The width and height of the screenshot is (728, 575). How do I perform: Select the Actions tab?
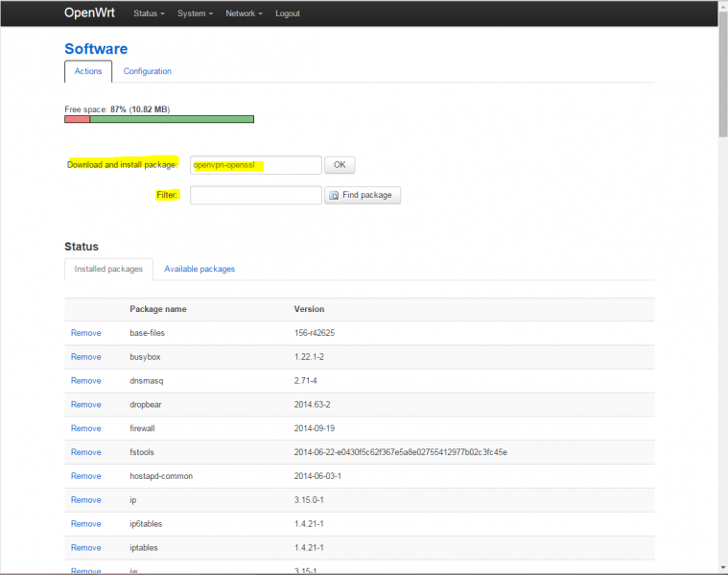click(x=88, y=71)
